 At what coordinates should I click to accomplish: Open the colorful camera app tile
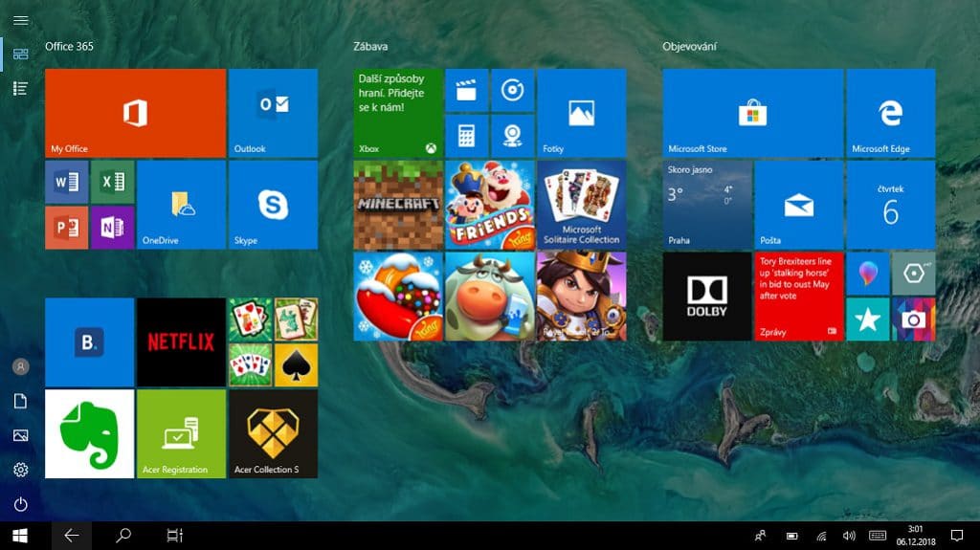(914, 319)
